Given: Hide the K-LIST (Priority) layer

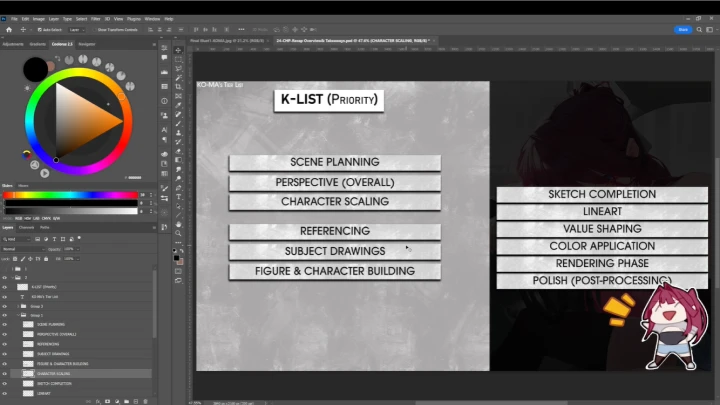Looking at the screenshot, I should pos(5,287).
